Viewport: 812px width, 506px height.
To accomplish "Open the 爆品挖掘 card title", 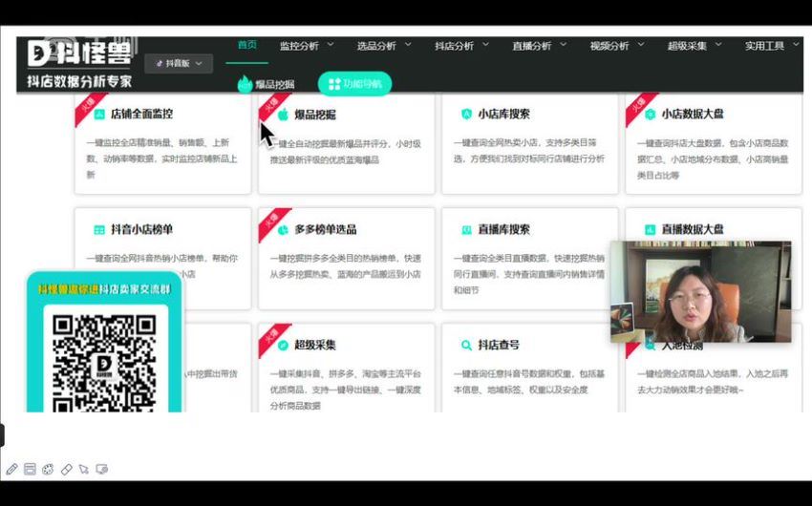I will coord(315,115).
